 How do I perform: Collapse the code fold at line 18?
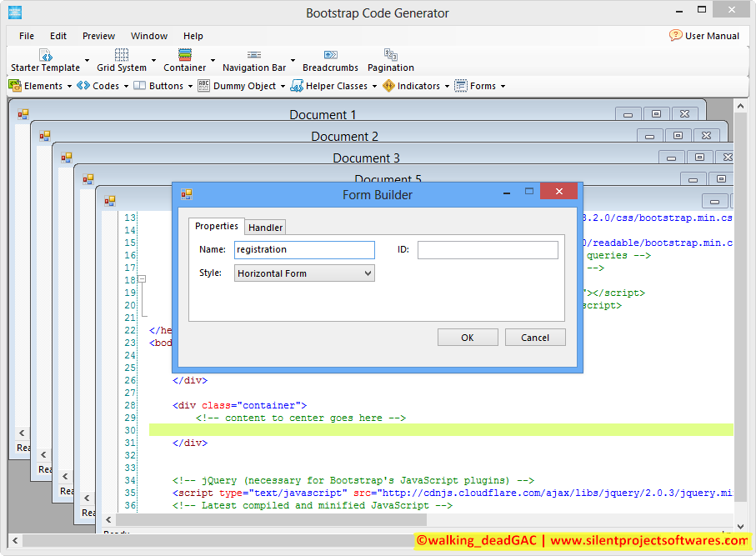pos(143,280)
